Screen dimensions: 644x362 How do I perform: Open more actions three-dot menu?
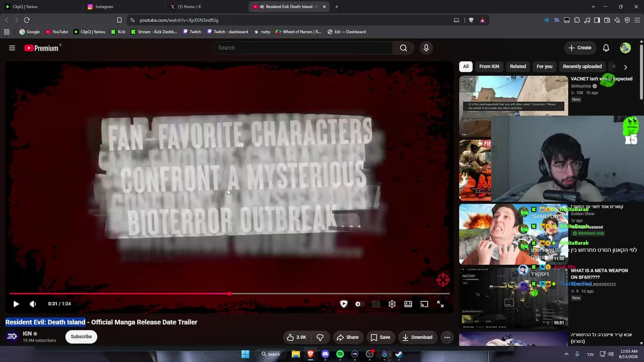point(447,337)
